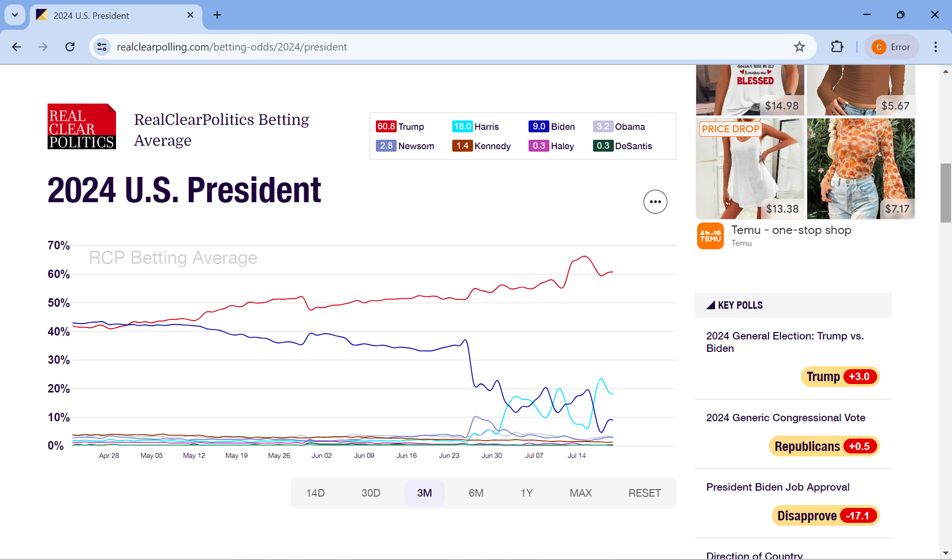This screenshot has width=952, height=560.
Task: Go back to the previous page
Action: [x=16, y=47]
